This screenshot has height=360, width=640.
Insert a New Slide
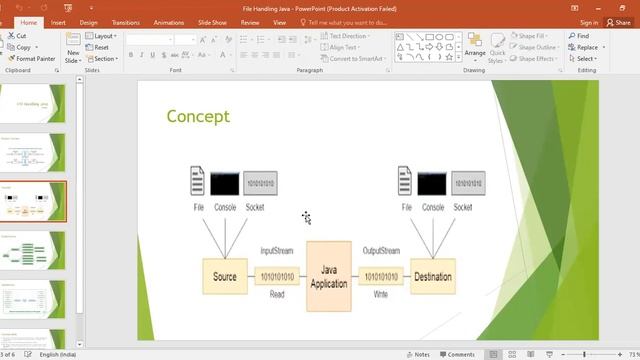73,48
